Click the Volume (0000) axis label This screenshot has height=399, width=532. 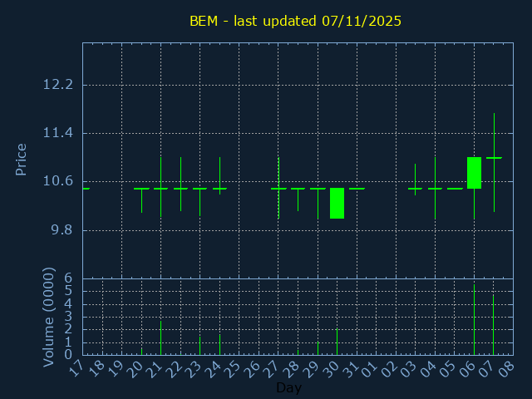[49, 317]
